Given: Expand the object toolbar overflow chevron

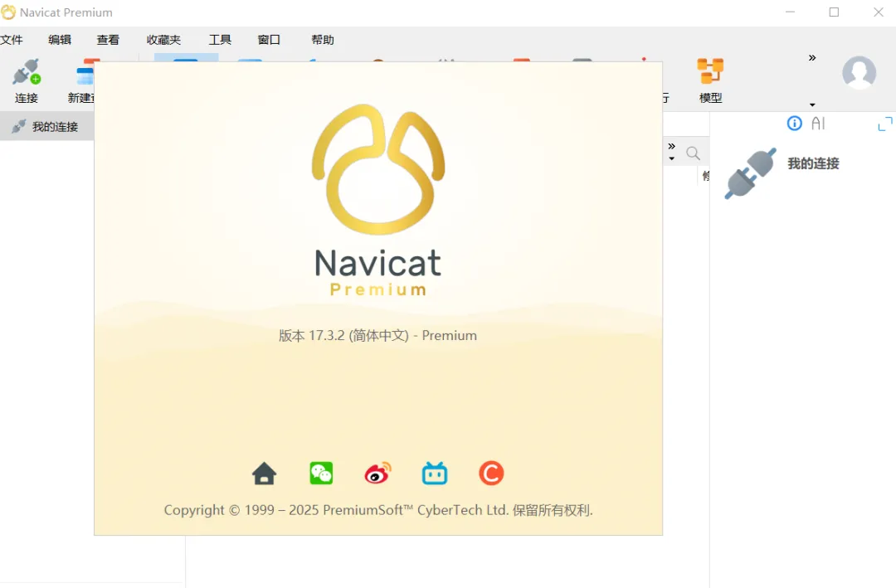Looking at the screenshot, I should [671, 146].
